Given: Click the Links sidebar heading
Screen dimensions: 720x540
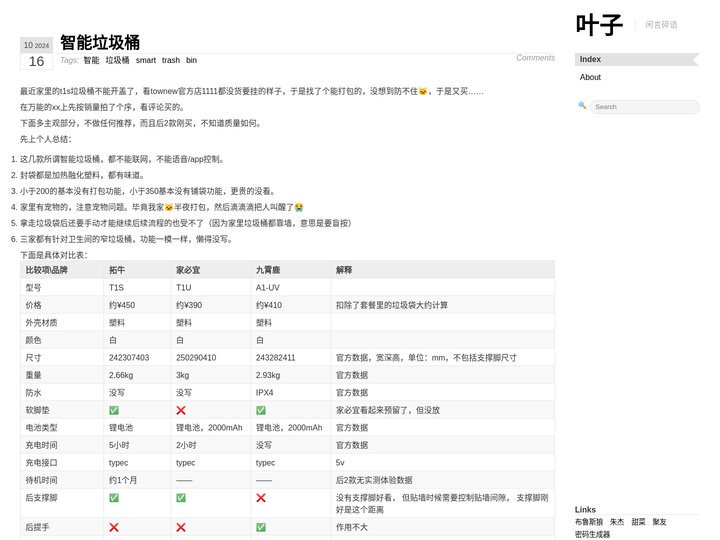Looking at the screenshot, I should [585, 510].
